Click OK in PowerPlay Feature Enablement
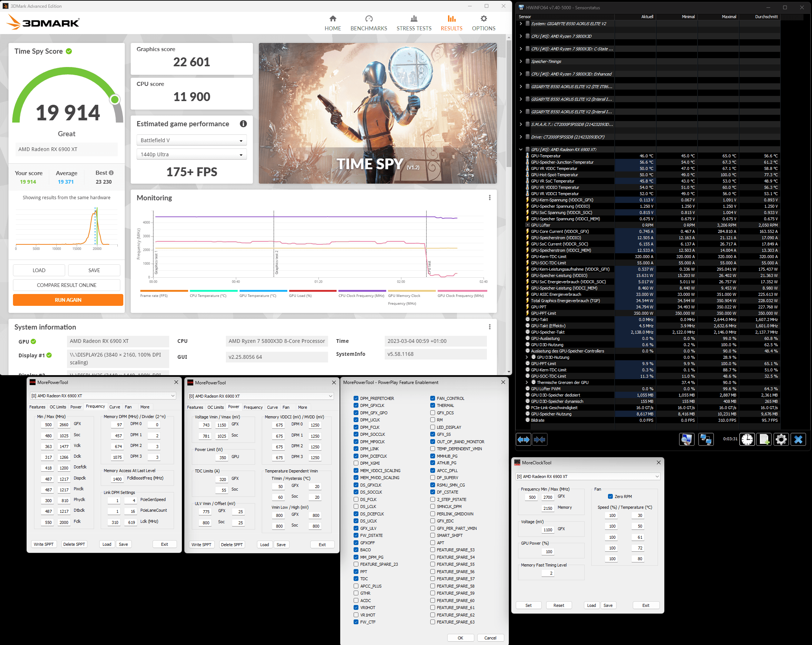This screenshot has height=645, width=812. [x=460, y=638]
